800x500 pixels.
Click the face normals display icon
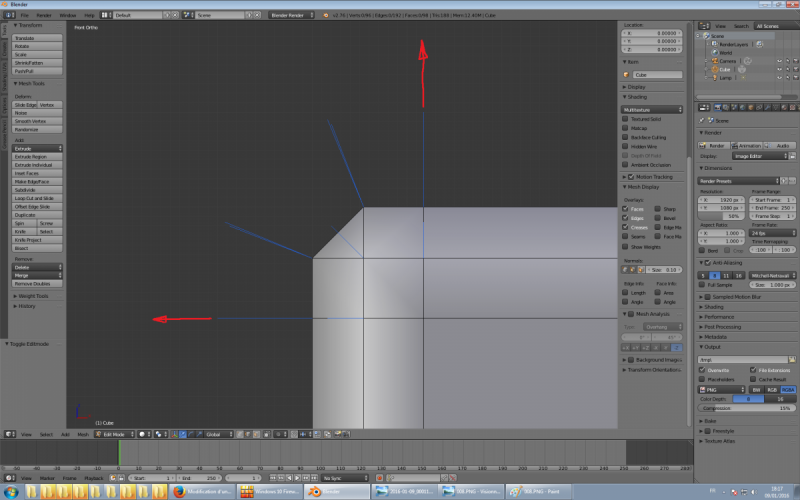point(641,270)
